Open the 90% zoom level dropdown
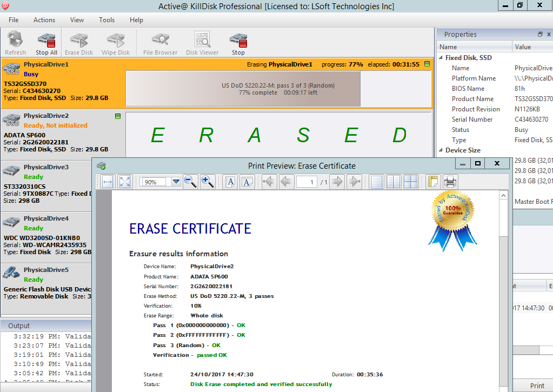This screenshot has height=392, width=553. pyautogui.click(x=175, y=182)
